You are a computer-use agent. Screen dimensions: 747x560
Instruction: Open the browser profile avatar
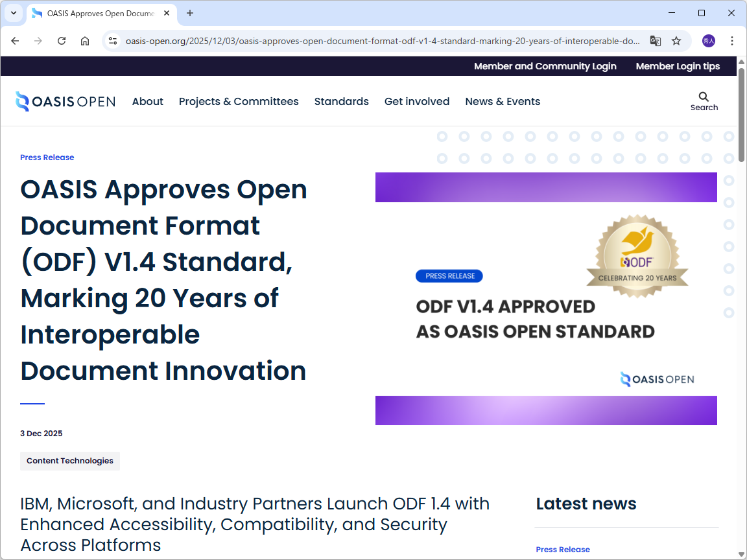(708, 40)
